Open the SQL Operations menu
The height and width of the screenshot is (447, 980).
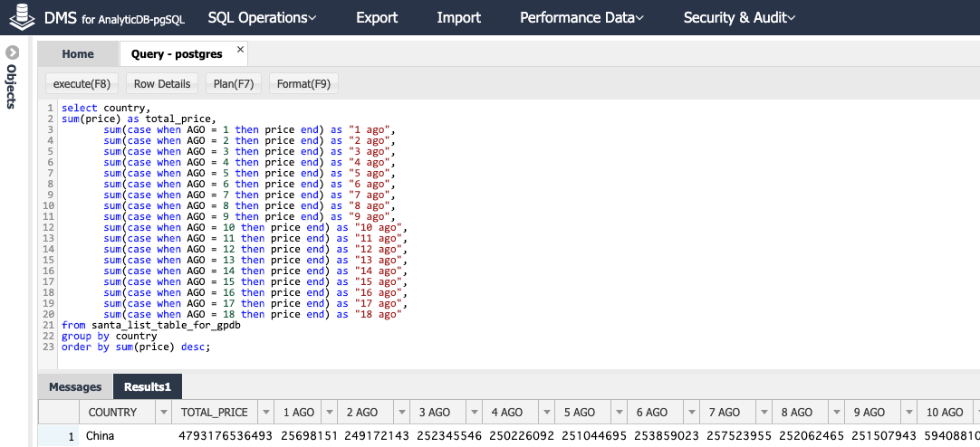tap(262, 17)
